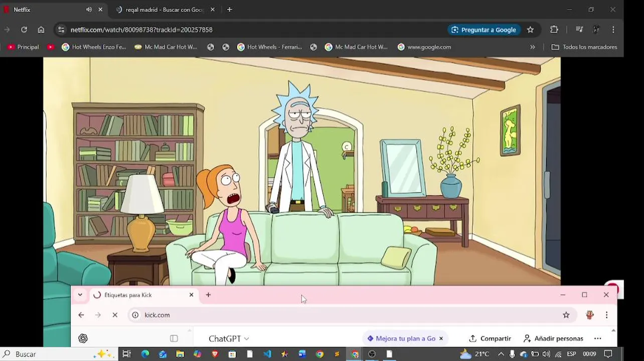Expand the hidden bookmarks chevron

click(533, 47)
